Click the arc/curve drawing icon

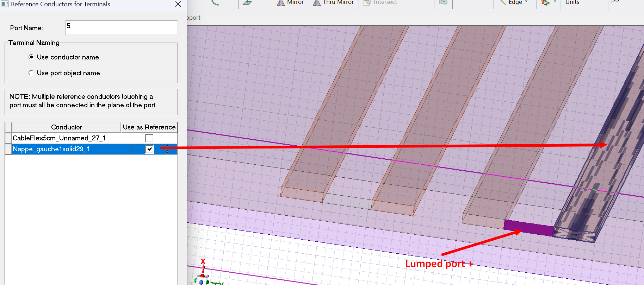click(x=215, y=3)
